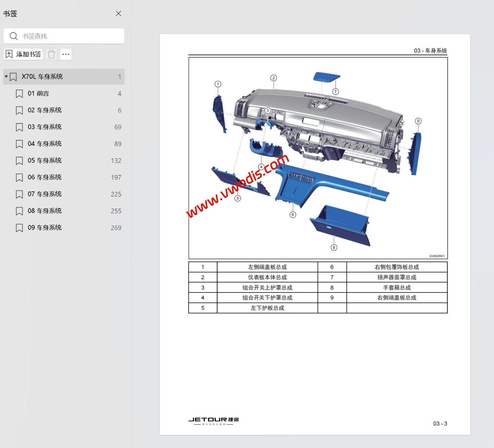Jump to 02 车身系统 bookmark

click(45, 110)
